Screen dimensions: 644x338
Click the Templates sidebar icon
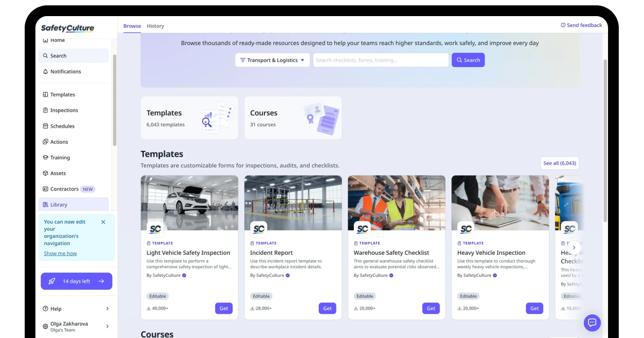click(46, 94)
